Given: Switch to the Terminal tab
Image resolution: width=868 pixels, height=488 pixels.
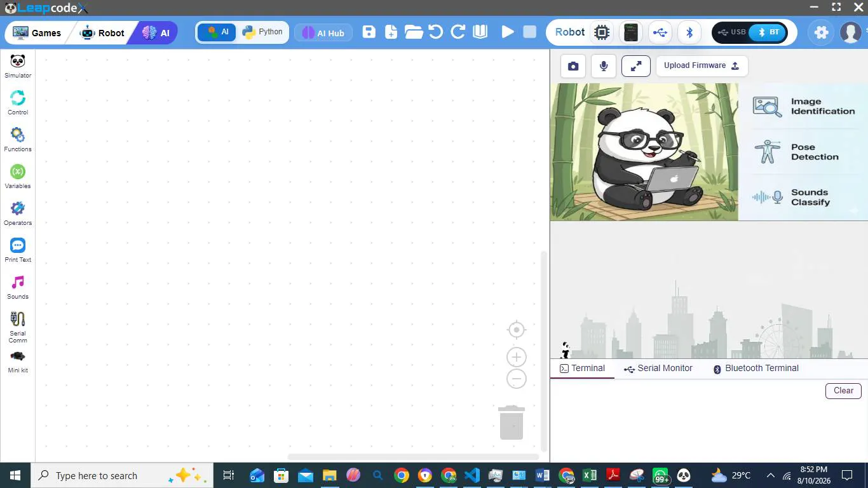Looking at the screenshot, I should (x=582, y=369).
